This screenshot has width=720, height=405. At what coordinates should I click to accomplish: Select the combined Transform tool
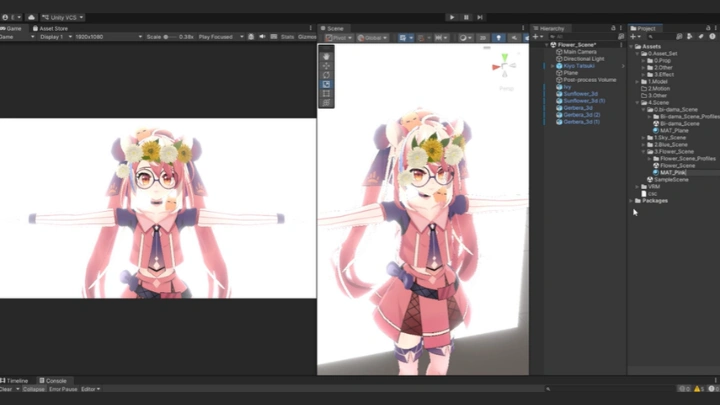click(x=326, y=102)
